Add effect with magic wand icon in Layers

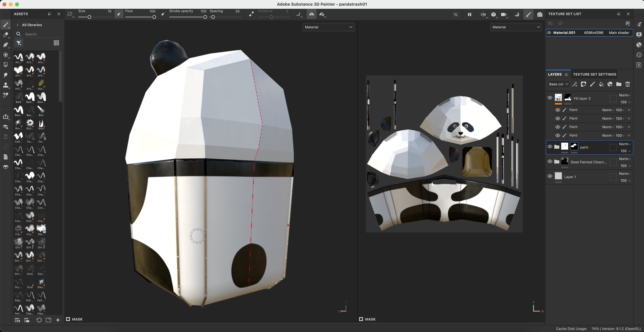click(x=575, y=84)
